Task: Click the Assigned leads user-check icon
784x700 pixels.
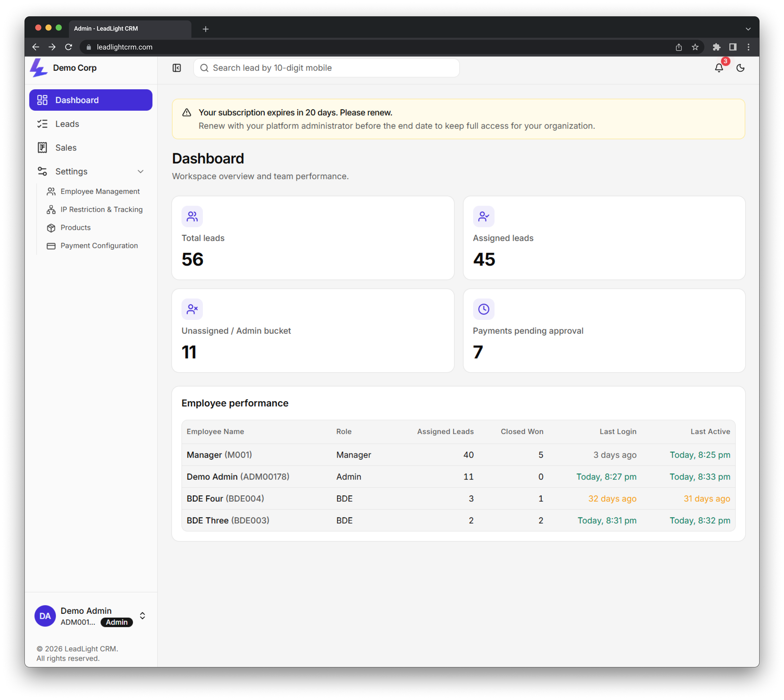Action: point(484,217)
